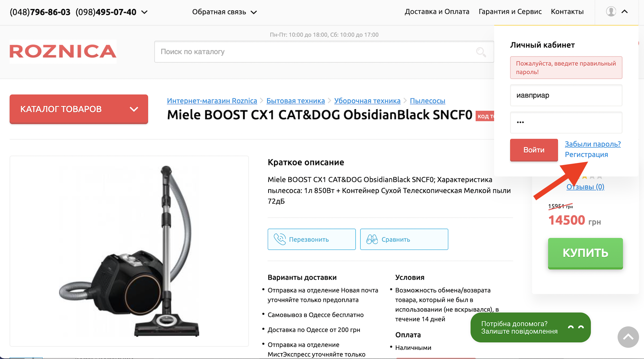Click the green КУПИТЬ button
Viewport: 644px width, 359px height.
(585, 253)
